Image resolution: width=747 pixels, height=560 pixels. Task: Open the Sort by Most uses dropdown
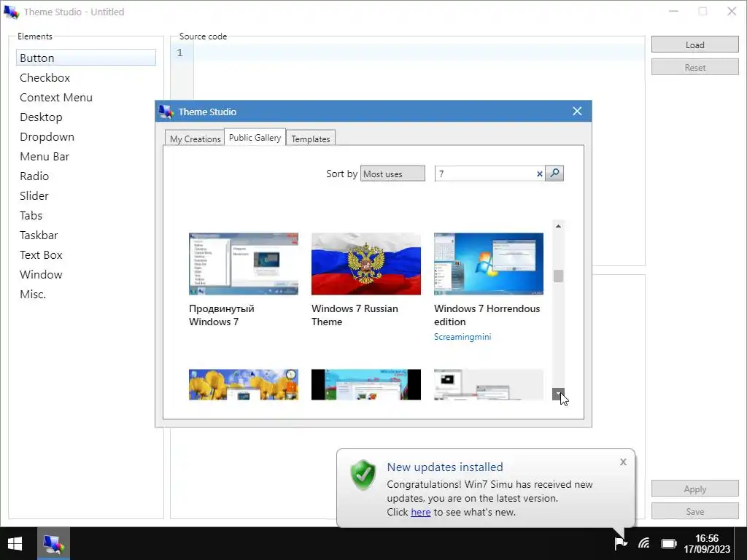[392, 174]
